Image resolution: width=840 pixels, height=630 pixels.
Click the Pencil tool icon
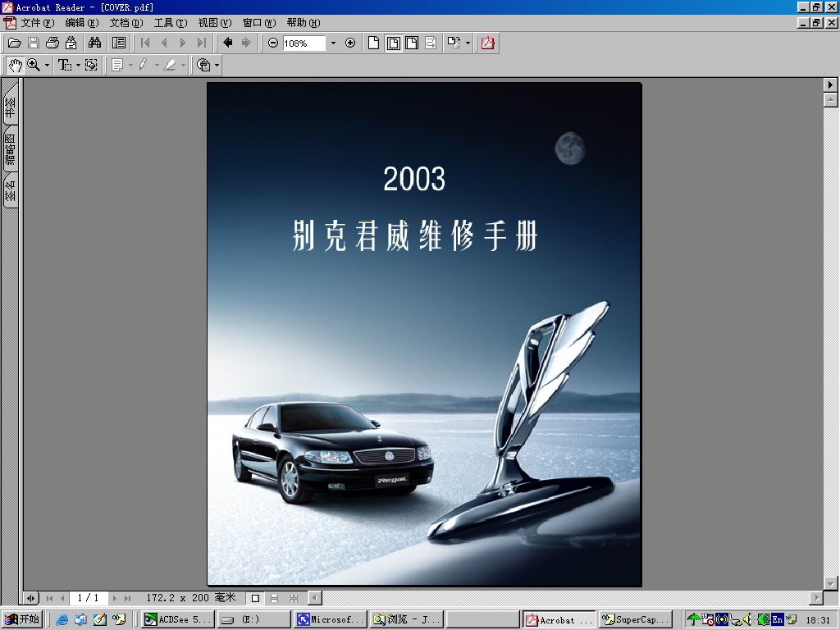143,66
